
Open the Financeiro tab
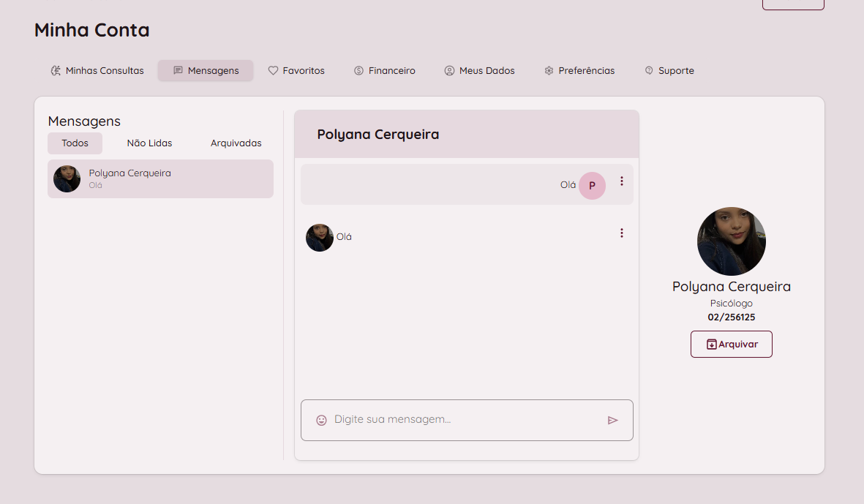pyautogui.click(x=385, y=71)
